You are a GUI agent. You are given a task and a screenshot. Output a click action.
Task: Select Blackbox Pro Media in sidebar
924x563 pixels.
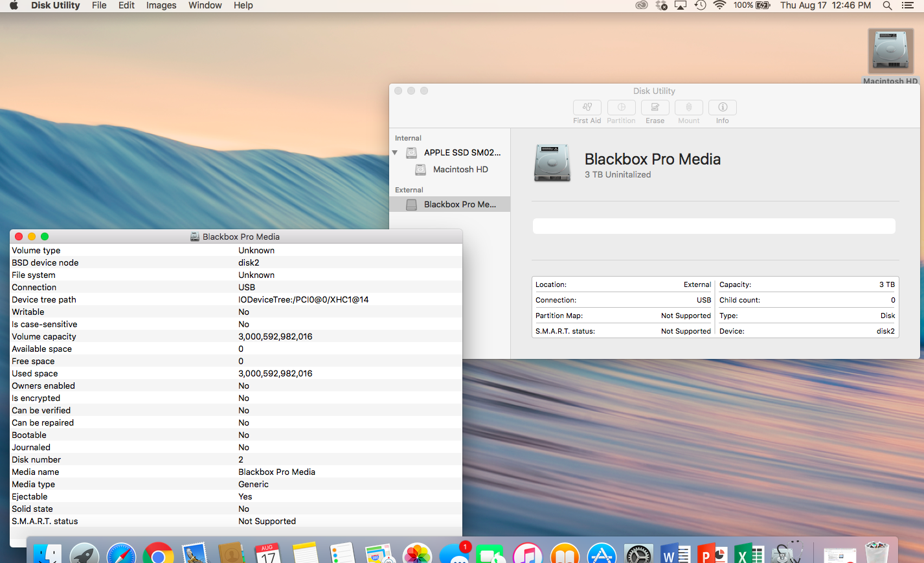tap(450, 204)
